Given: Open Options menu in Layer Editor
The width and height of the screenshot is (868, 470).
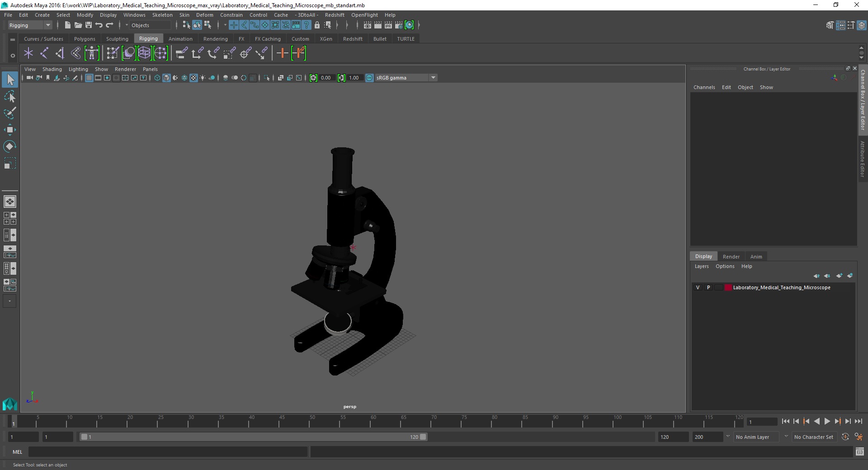Looking at the screenshot, I should (x=725, y=266).
